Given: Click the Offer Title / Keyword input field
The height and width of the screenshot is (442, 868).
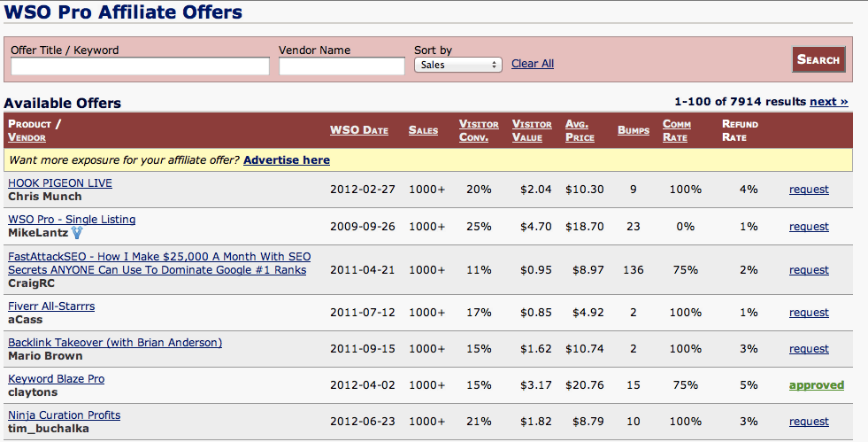Looking at the screenshot, I should tap(140, 66).
